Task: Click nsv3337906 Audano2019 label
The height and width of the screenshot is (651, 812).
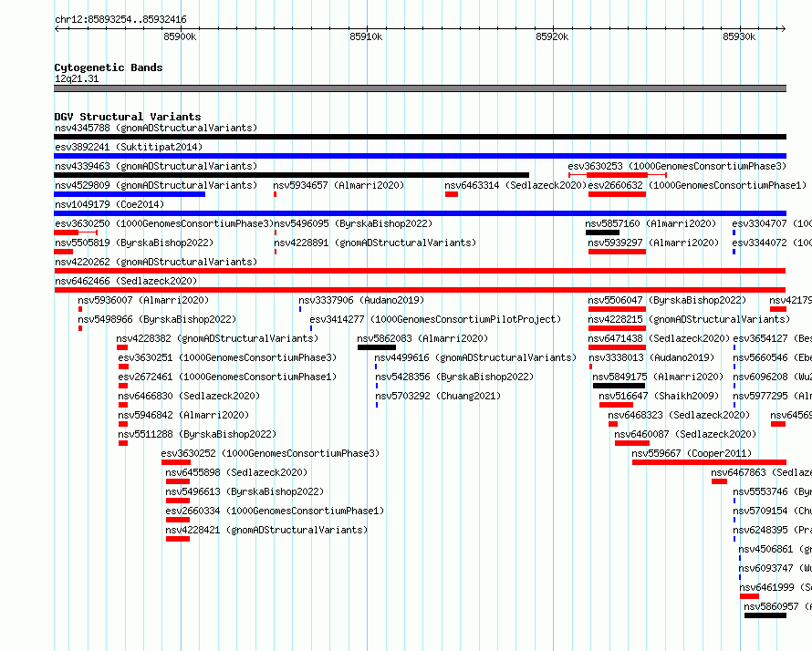Action: [361, 300]
